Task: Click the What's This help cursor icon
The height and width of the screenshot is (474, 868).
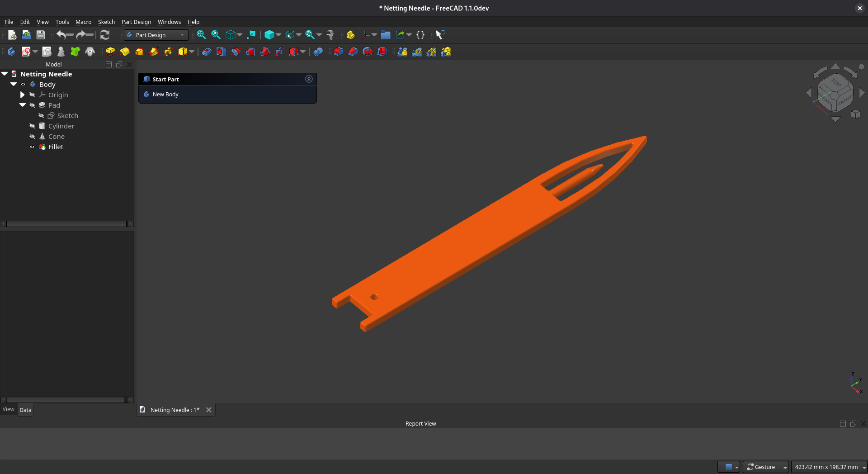Action: (x=440, y=35)
